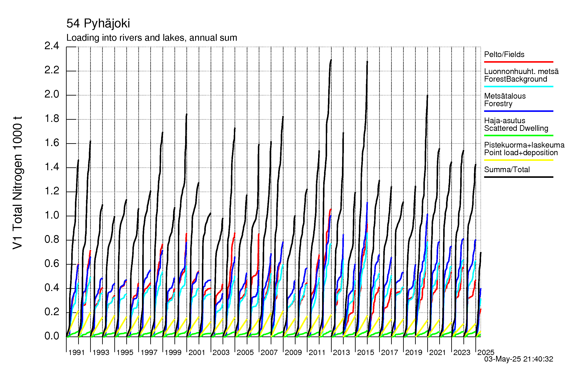Click the x-axis year 2005
Viewport: 588px width, 370px height.
click(x=245, y=352)
